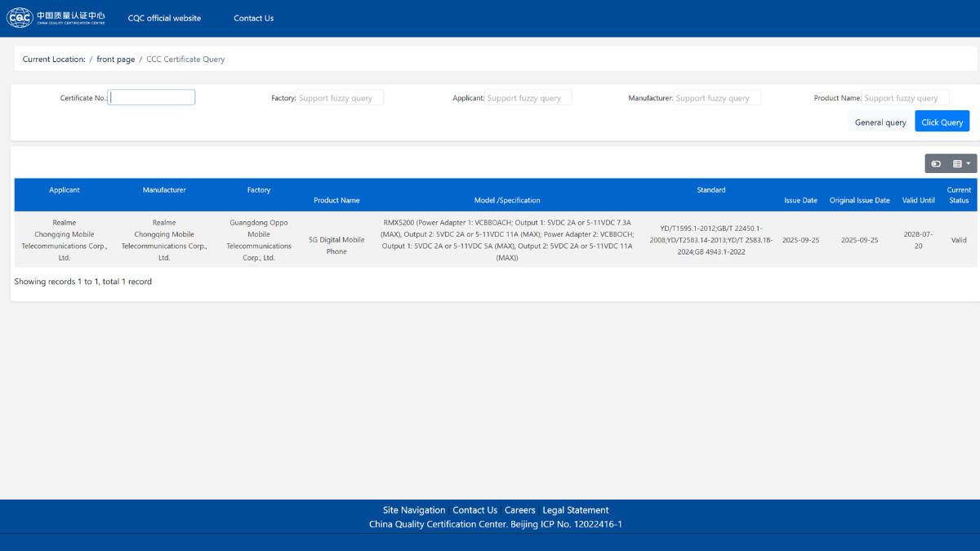Image resolution: width=980 pixels, height=551 pixels.
Task: Click the General query button
Action: 880,122
